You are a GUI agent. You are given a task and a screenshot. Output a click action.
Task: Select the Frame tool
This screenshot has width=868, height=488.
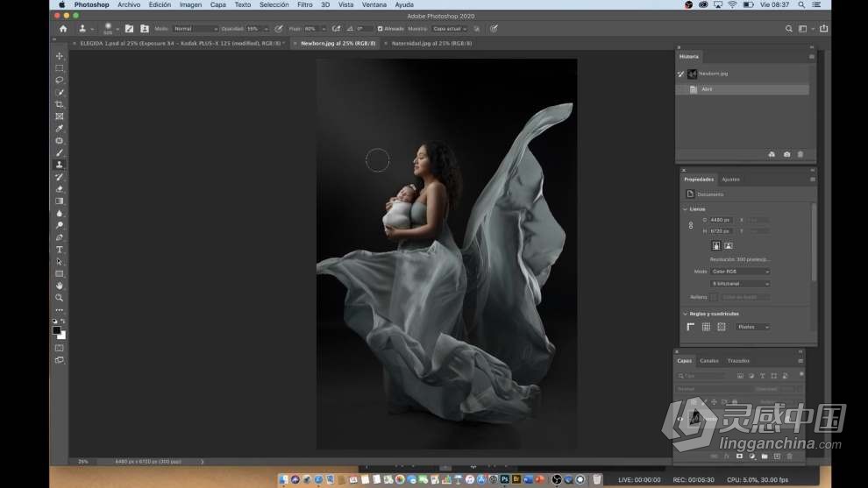pyautogui.click(x=60, y=117)
